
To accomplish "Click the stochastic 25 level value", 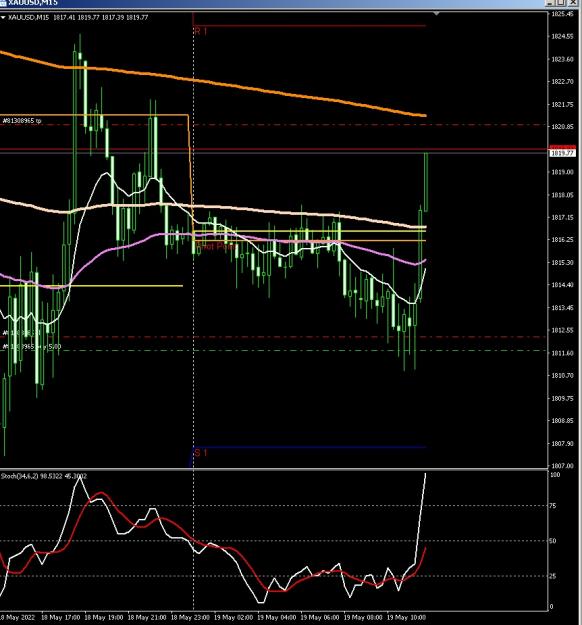I will pos(553,576).
